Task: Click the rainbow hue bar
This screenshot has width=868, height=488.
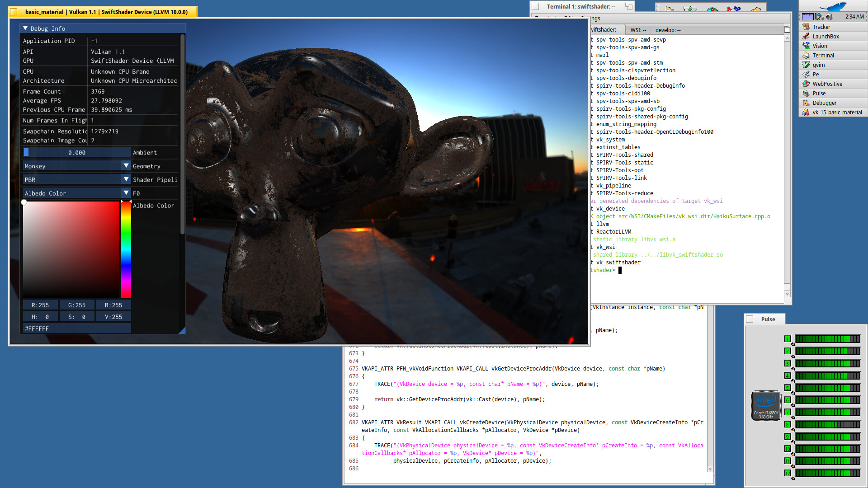Action: [x=126, y=249]
